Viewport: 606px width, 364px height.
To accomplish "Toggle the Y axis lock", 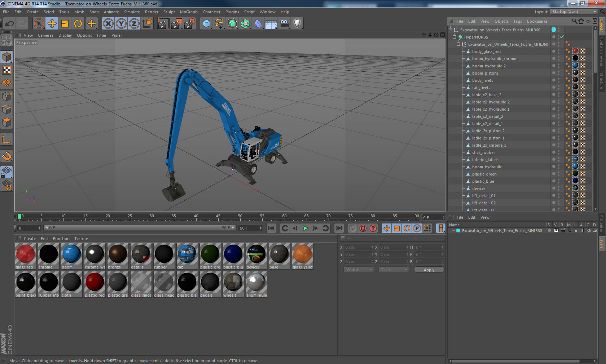I will tap(121, 24).
